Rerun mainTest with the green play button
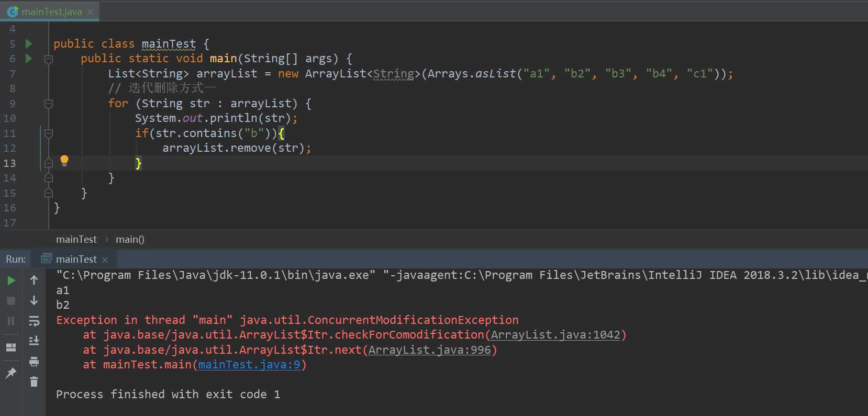Image resolution: width=868 pixels, height=416 pixels. pos(11,280)
